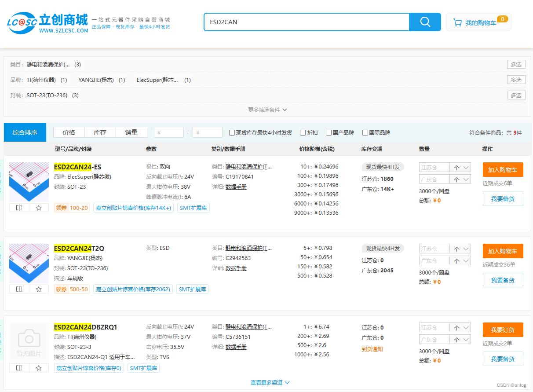Click the magnifier search button

[425, 22]
